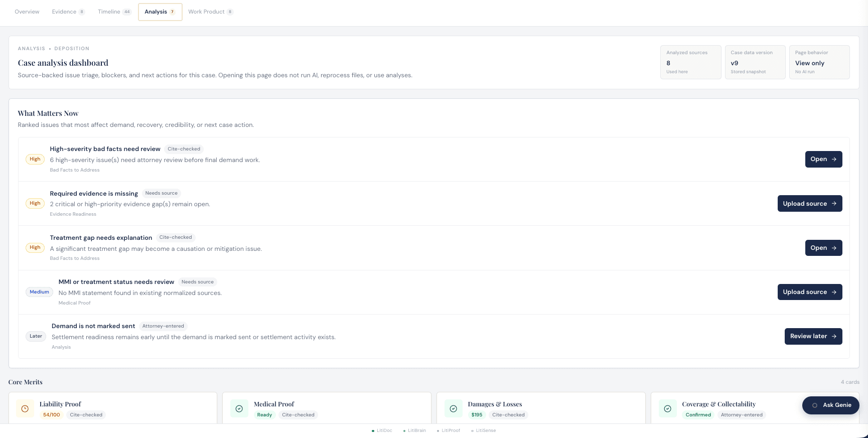868x438 pixels.
Task: Upload source for missing required evidence
Action: [810, 203]
